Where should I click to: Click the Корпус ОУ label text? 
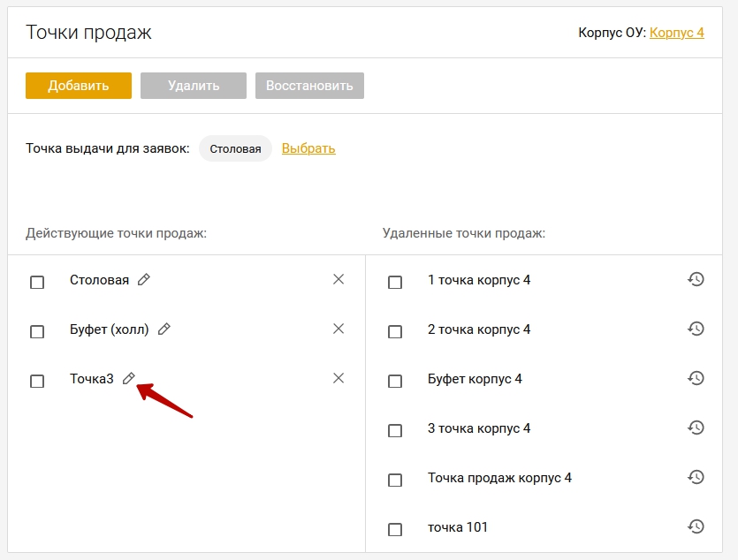point(612,33)
